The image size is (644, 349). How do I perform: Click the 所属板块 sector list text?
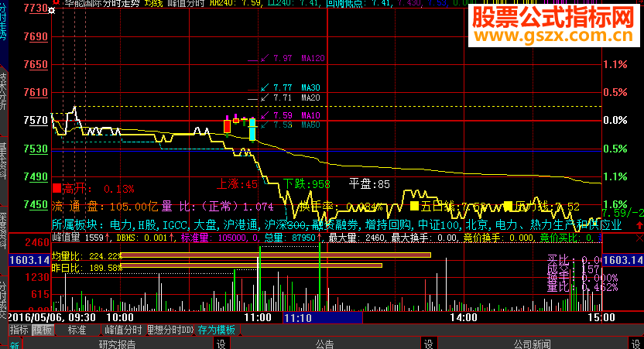(x=337, y=224)
